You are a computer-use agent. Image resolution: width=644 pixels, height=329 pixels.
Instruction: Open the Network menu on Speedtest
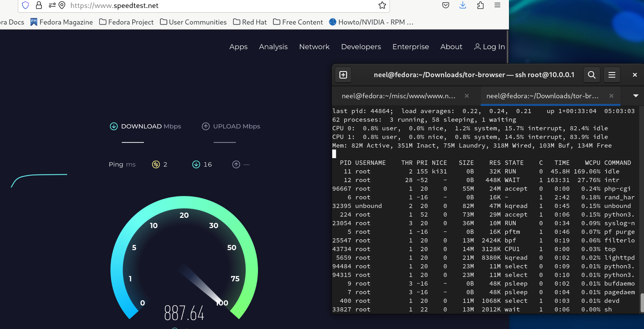point(314,47)
